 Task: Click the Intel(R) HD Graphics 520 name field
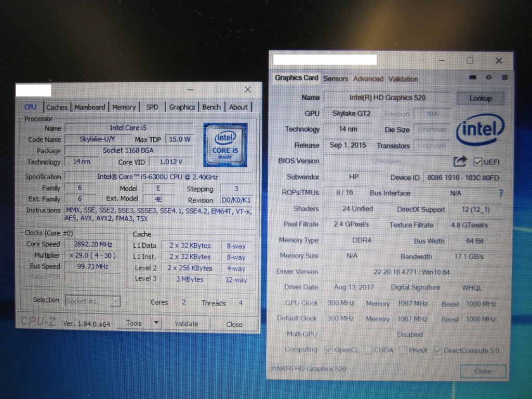(387, 98)
